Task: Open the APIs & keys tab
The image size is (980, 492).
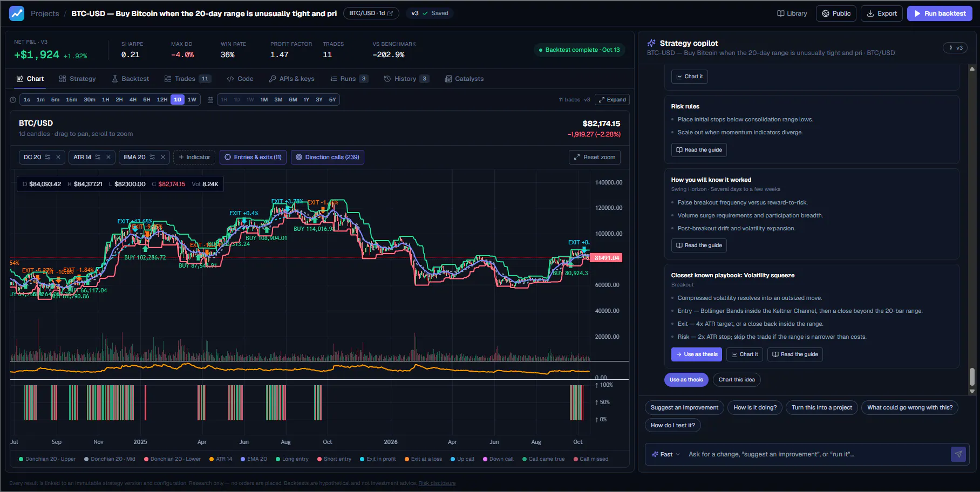Action: click(x=291, y=79)
